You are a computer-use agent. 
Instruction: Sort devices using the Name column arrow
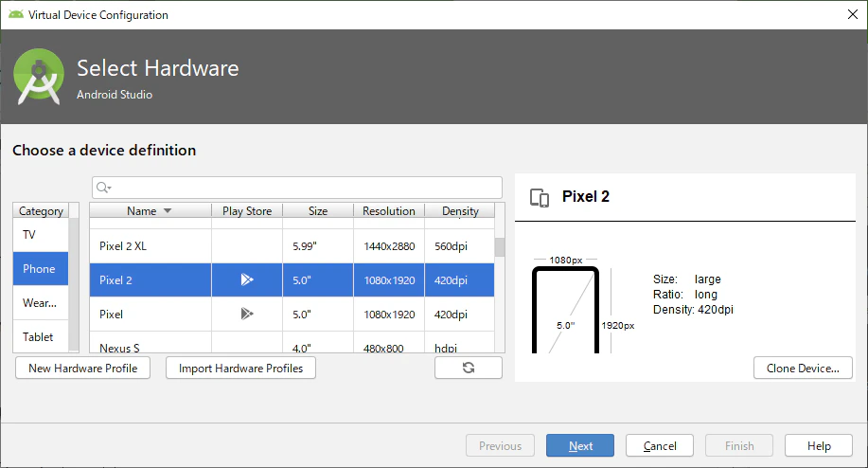(168, 211)
